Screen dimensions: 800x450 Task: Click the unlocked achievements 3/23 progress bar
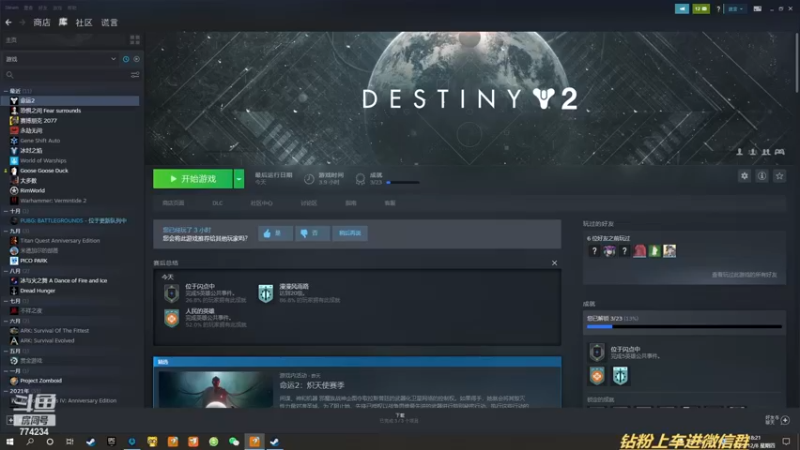(x=684, y=327)
